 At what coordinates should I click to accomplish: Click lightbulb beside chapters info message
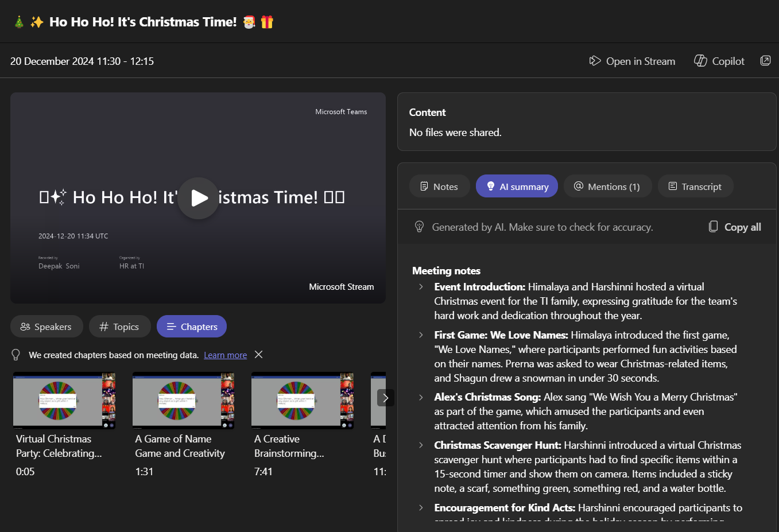[16, 355]
